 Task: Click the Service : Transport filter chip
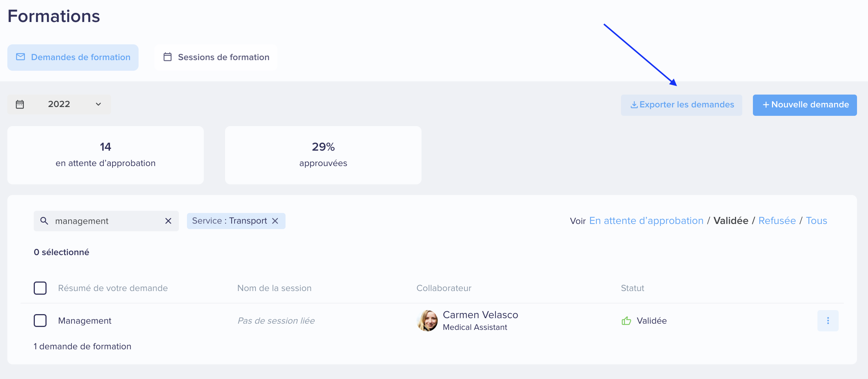click(x=236, y=221)
